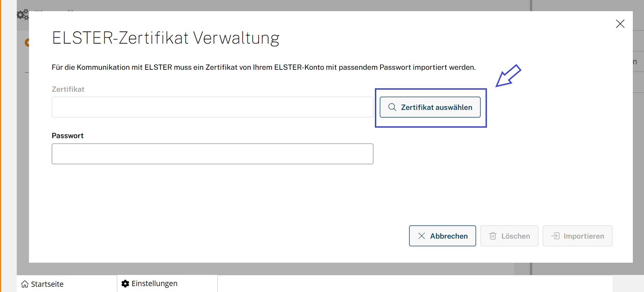Click the X icon inside Abbrechen button
The height and width of the screenshot is (292, 644).
[422, 236]
